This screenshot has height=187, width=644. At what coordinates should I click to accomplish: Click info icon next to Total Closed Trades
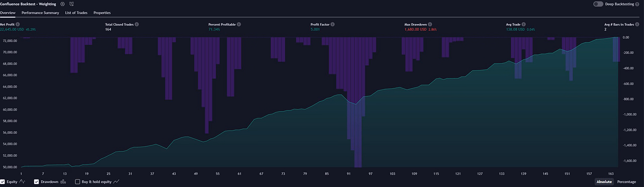(x=136, y=24)
